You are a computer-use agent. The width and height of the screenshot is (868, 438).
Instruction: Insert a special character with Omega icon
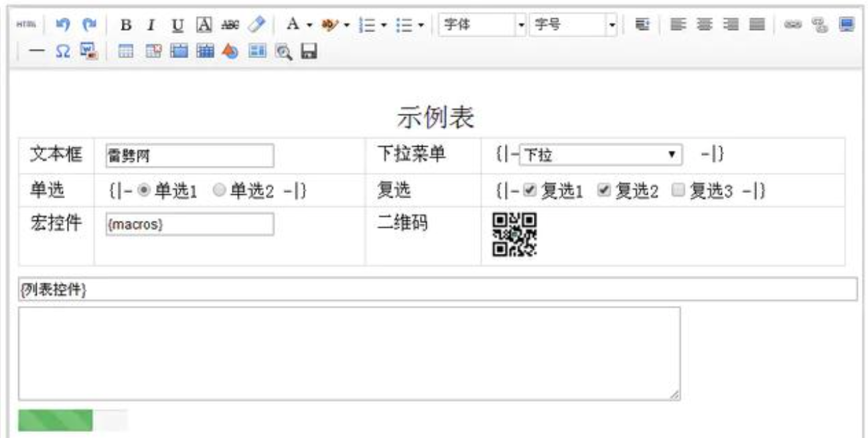click(x=62, y=52)
